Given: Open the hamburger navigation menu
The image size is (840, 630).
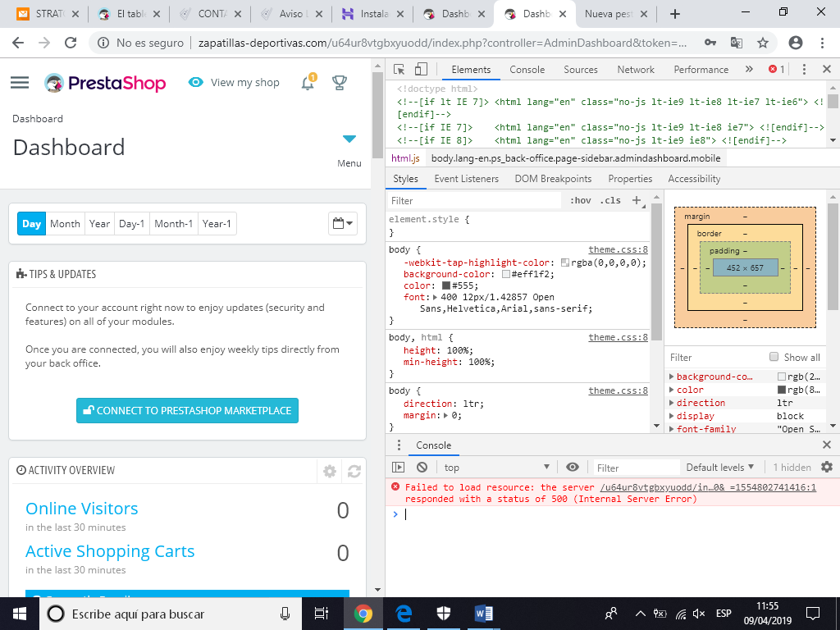Looking at the screenshot, I should [20, 82].
